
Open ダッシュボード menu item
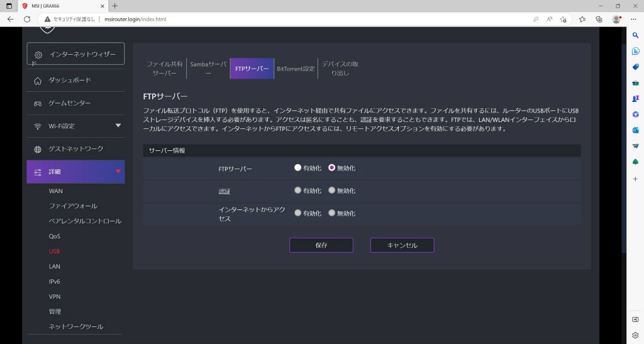[x=75, y=80]
